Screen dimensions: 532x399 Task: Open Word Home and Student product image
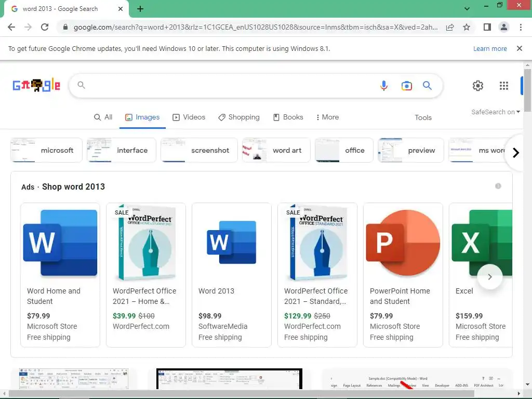60,243
